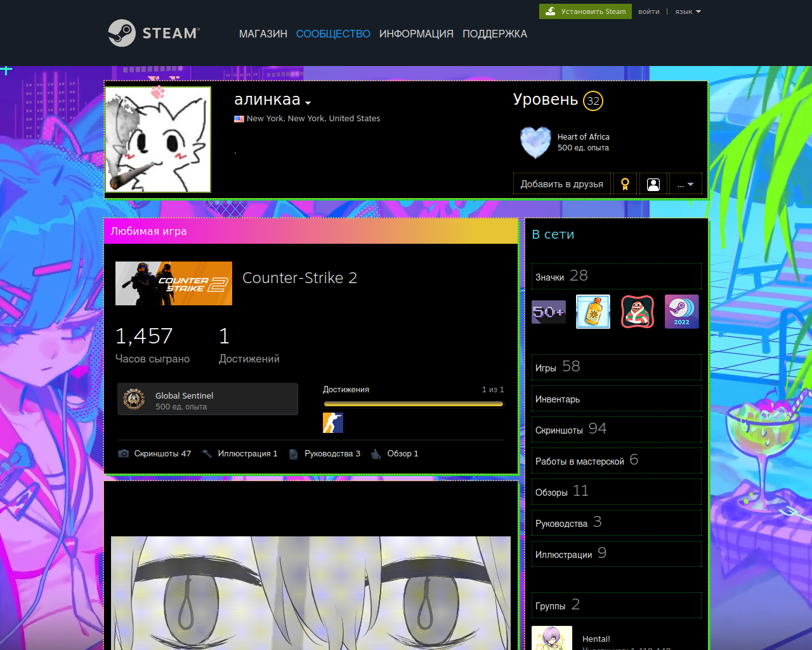Open the Steam 2022 badge

[x=682, y=312]
